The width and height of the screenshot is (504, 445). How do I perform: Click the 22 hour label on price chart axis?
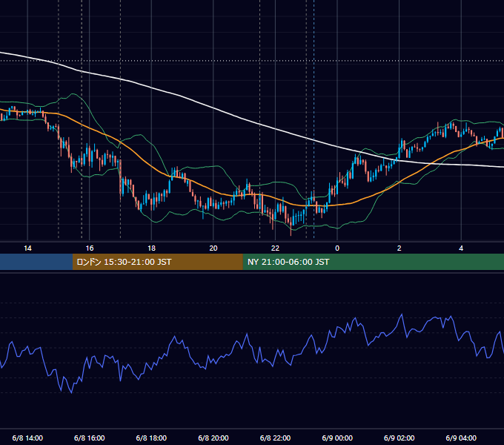coord(275,248)
